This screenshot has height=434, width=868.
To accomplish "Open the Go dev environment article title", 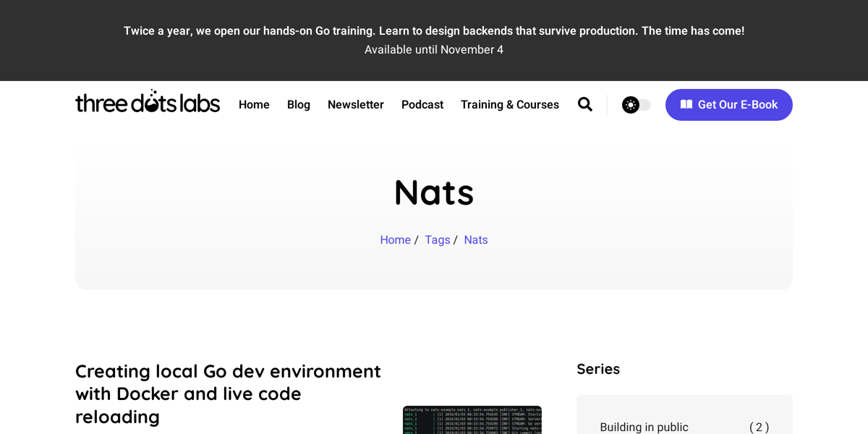I will coord(228,393).
